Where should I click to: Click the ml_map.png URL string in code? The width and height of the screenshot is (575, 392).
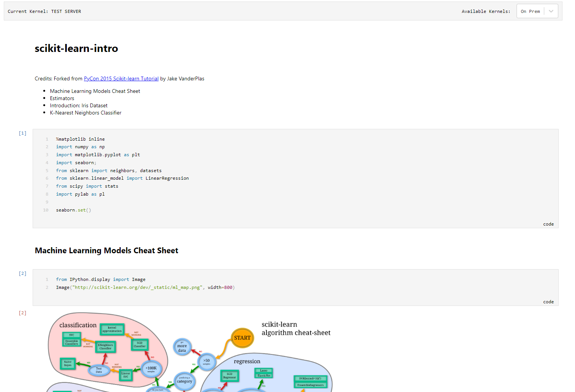click(x=137, y=287)
